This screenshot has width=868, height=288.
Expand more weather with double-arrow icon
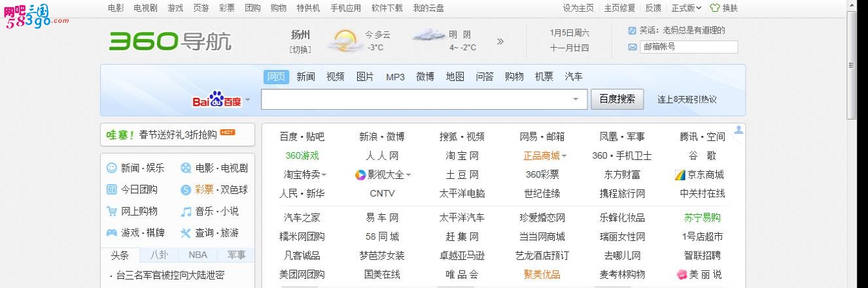click(x=500, y=41)
